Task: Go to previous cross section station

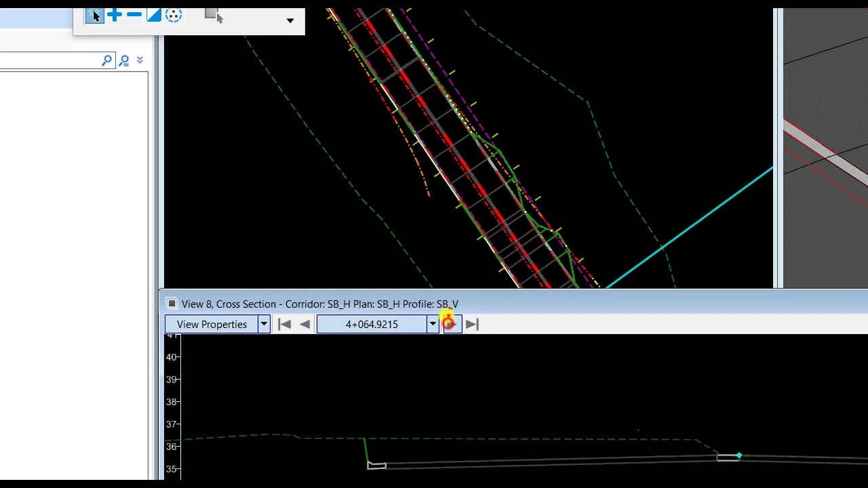Action: [x=304, y=325]
